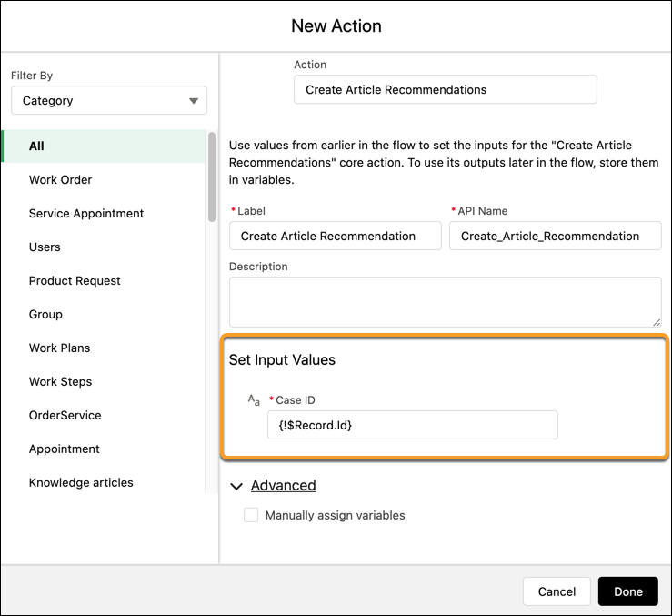672x616 pixels.
Task: Click the Advanced link
Action: click(284, 485)
